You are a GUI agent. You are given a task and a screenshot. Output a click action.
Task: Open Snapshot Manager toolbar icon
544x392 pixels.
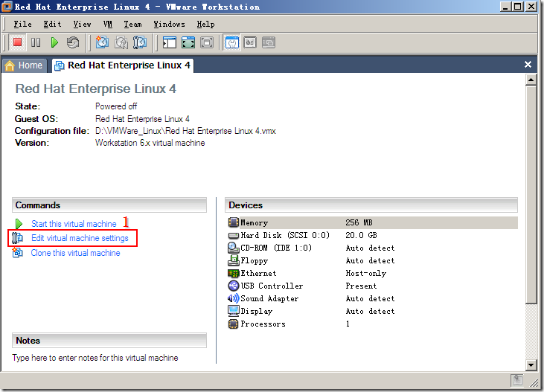tap(140, 42)
